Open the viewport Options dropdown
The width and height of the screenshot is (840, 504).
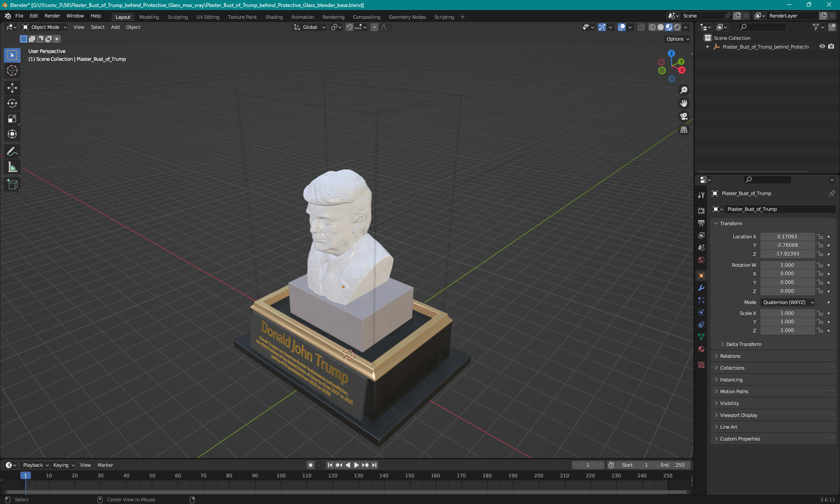(x=678, y=39)
